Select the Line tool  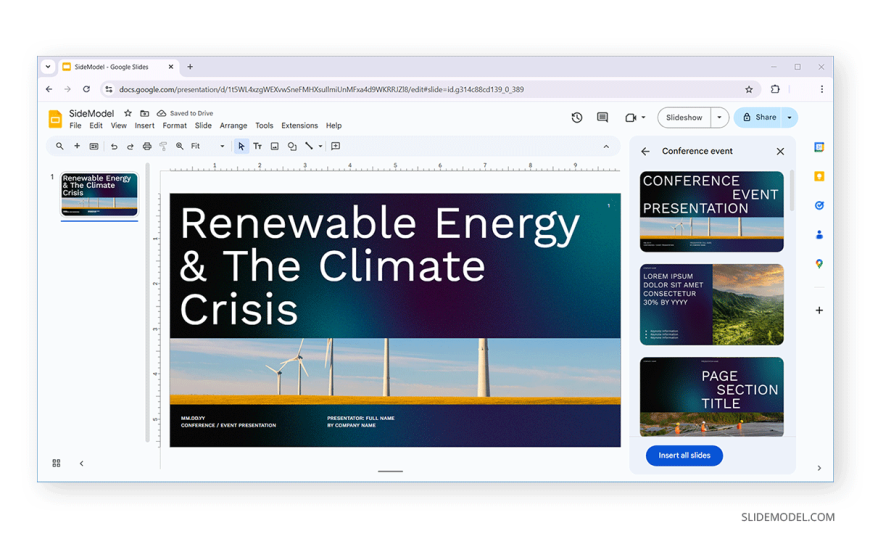point(309,147)
